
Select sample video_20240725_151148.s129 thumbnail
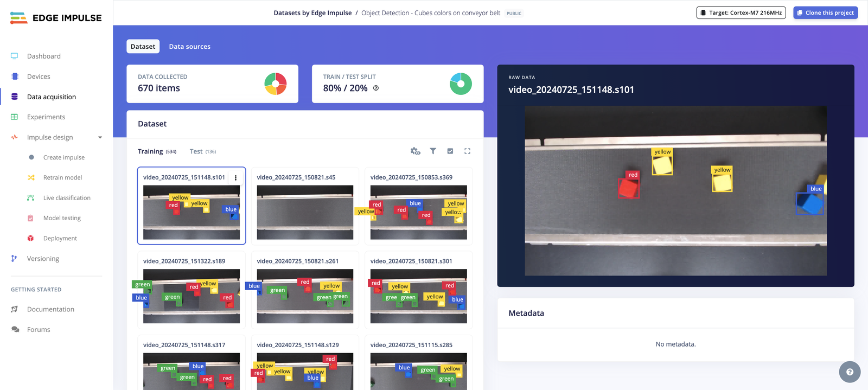305,372
